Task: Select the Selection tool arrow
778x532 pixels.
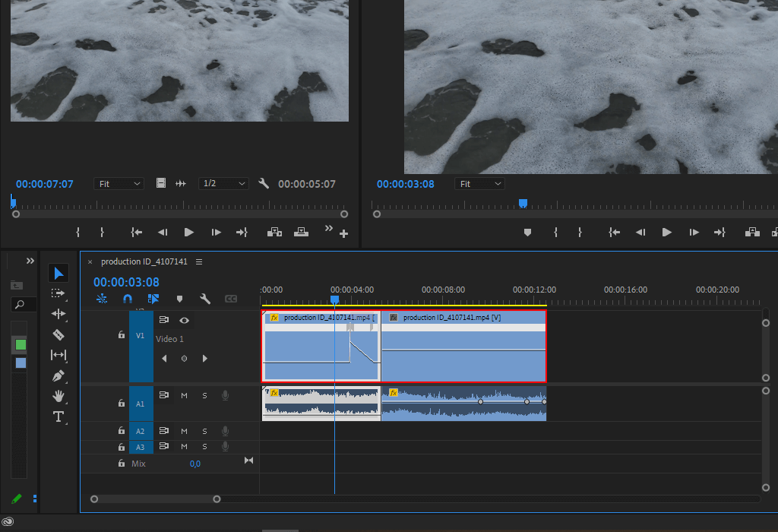Action: [x=59, y=274]
